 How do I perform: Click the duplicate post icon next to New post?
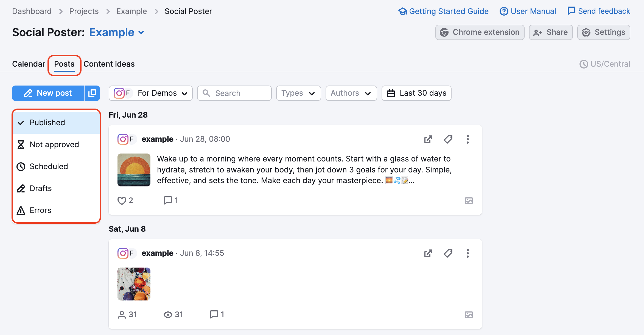click(x=92, y=93)
